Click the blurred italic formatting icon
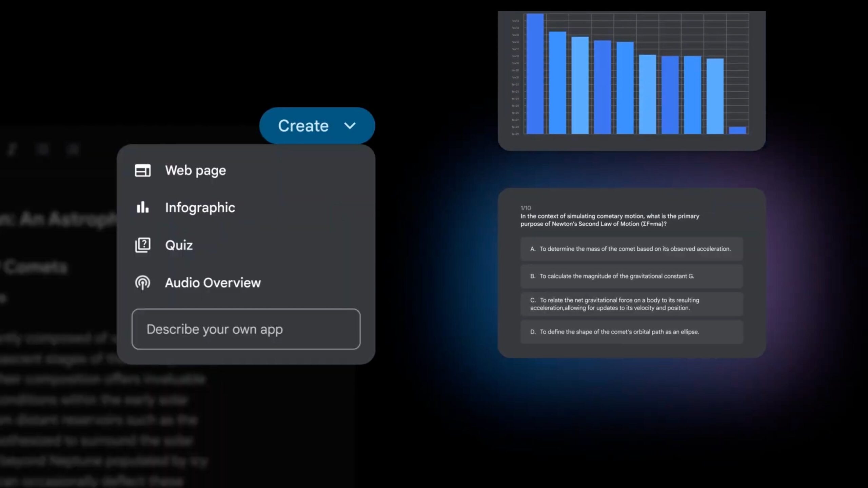This screenshot has width=868, height=488. (x=12, y=149)
